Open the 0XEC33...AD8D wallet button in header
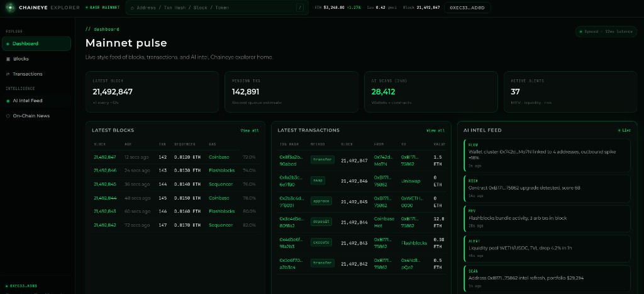 [467, 8]
